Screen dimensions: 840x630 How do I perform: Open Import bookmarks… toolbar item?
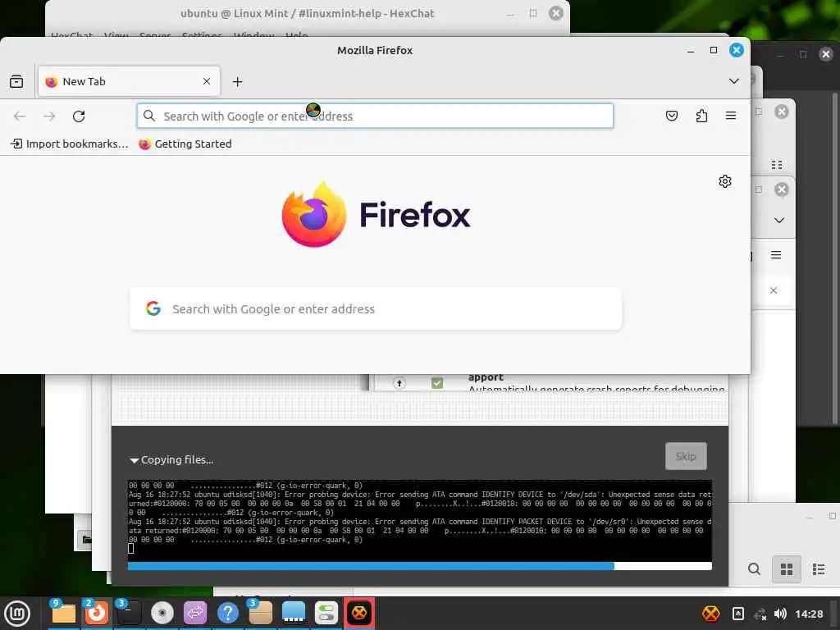pos(70,144)
